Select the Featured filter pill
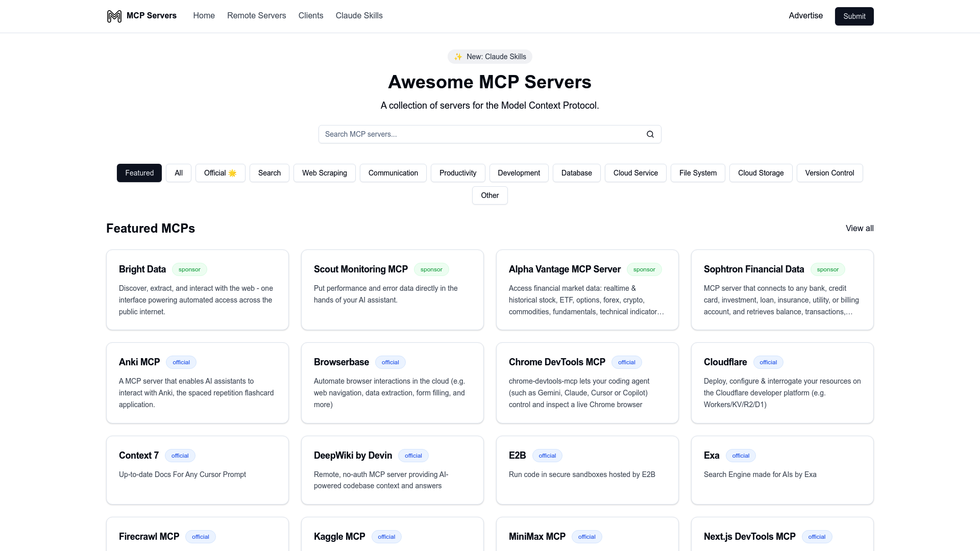Viewport: 980px width, 551px height. point(139,172)
